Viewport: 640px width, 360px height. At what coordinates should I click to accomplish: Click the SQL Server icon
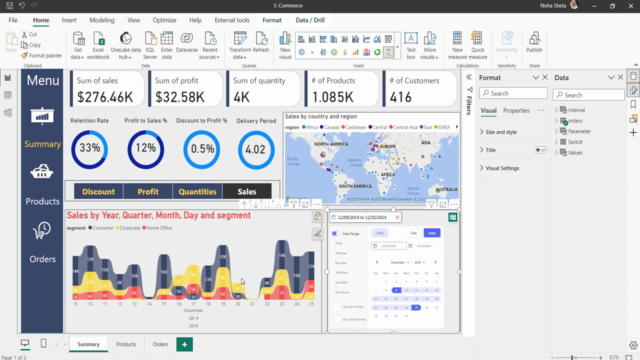tap(150, 39)
